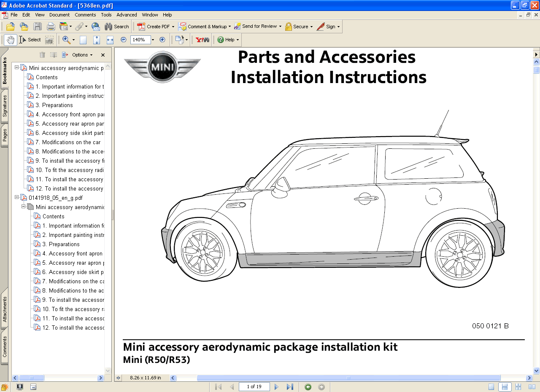The height and width of the screenshot is (392, 540).
Task: Click the Open file folder icon
Action: (x=10, y=27)
